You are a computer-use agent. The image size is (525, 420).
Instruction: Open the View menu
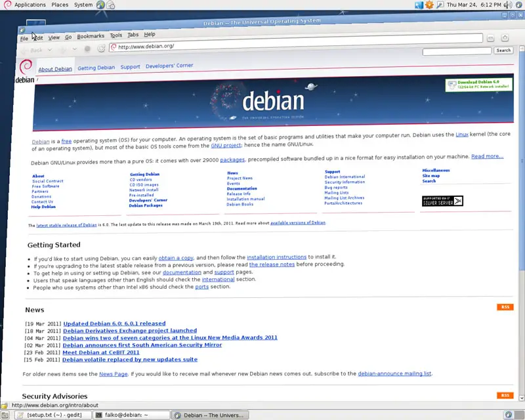[54, 37]
